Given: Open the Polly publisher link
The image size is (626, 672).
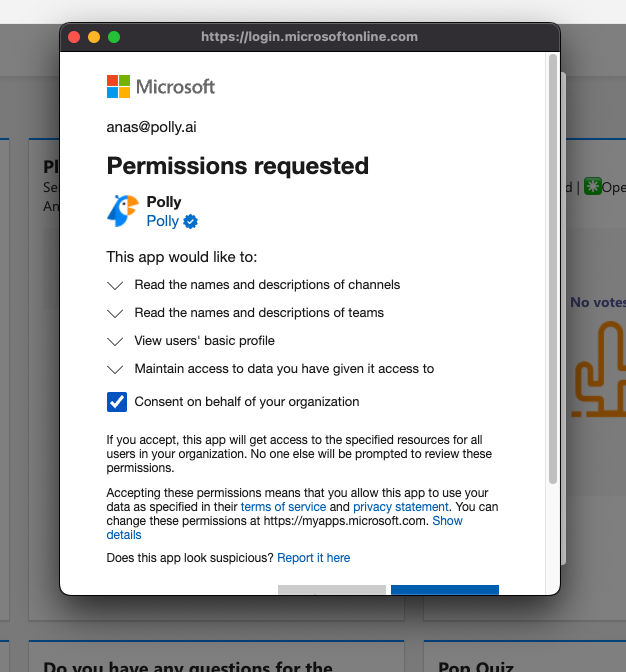Looking at the screenshot, I should pos(163,221).
